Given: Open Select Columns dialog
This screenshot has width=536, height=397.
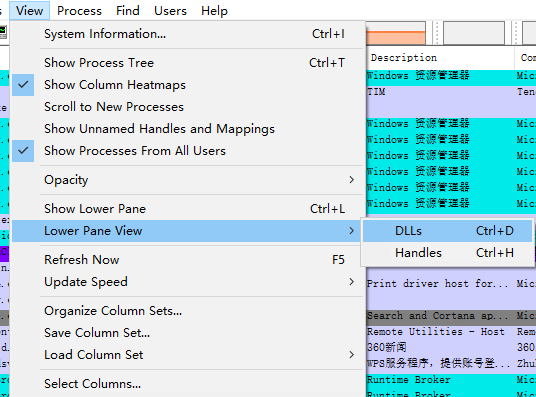Looking at the screenshot, I should [187, 384].
